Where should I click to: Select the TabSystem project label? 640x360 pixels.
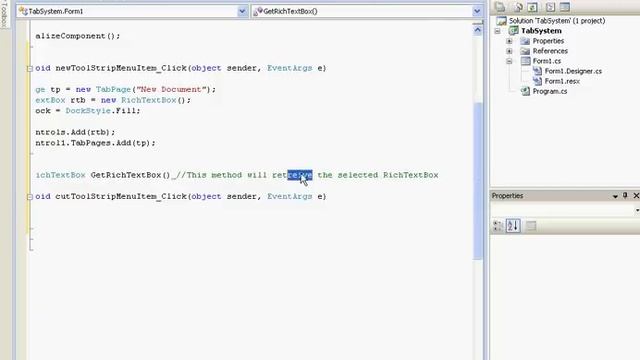tap(541, 31)
